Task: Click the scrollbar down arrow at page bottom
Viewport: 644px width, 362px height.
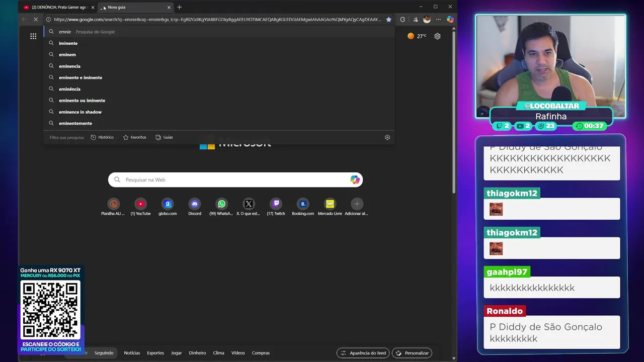Action: (x=454, y=358)
